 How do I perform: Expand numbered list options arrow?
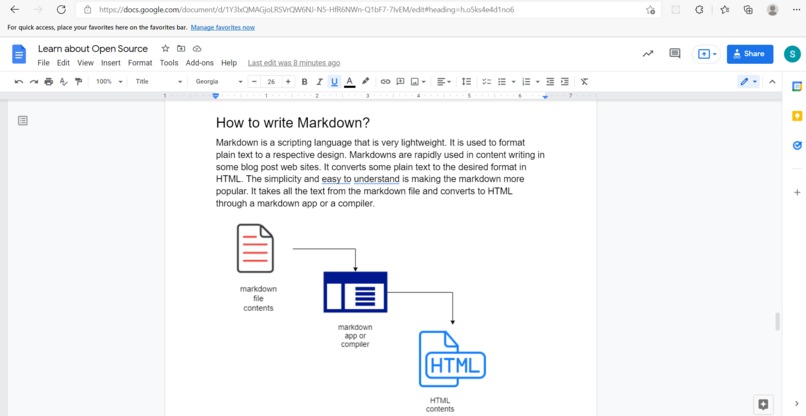pyautogui.click(x=537, y=82)
